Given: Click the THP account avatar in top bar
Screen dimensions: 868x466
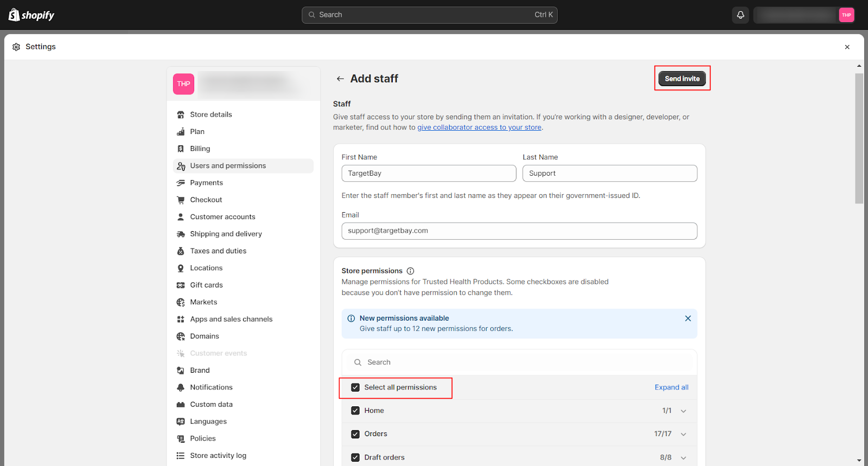Looking at the screenshot, I should coord(846,15).
